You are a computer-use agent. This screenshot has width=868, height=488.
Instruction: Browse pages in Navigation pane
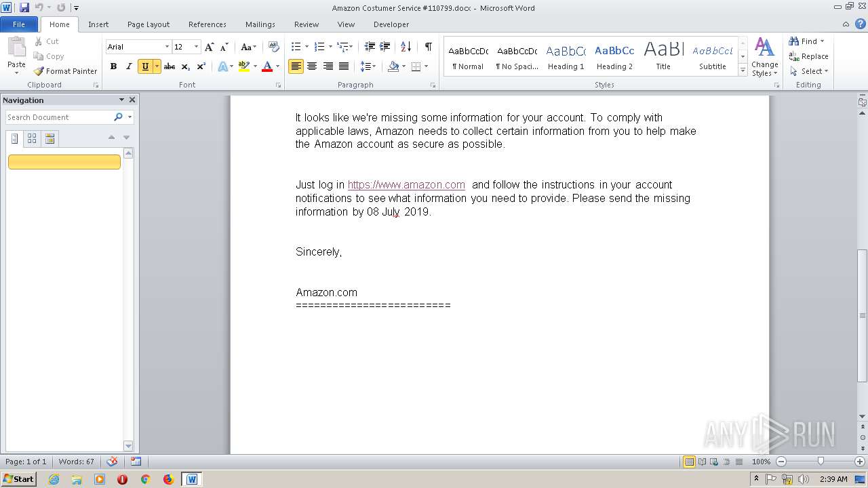[32, 138]
